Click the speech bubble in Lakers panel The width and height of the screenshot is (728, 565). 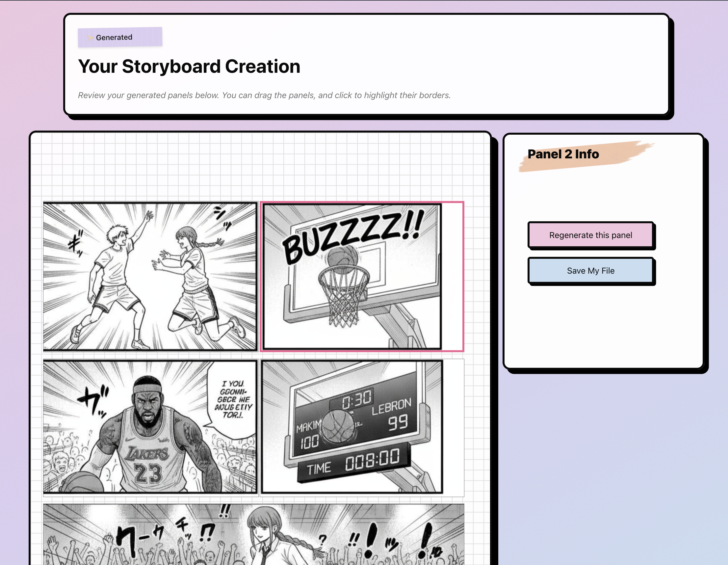(x=233, y=400)
